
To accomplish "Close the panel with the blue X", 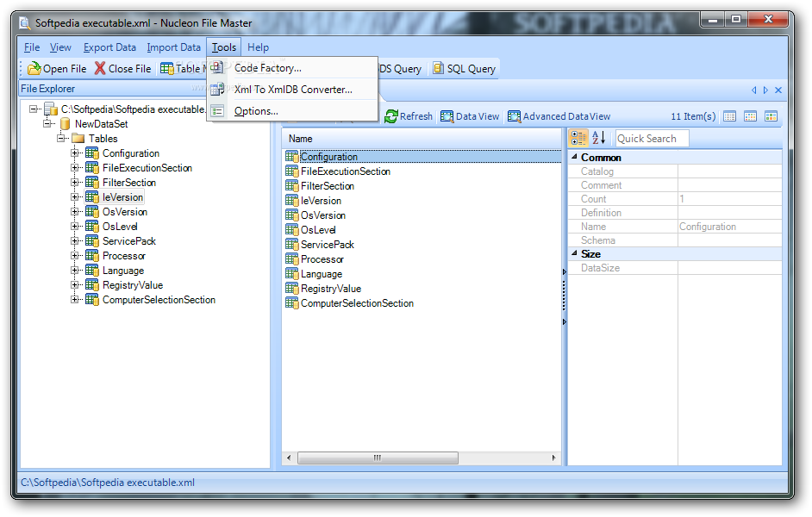I will point(778,90).
